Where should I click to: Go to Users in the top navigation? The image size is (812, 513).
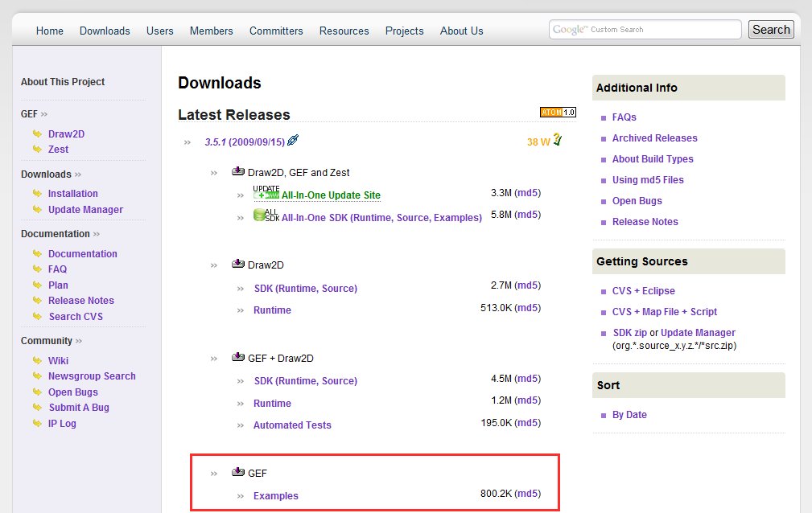tap(160, 31)
